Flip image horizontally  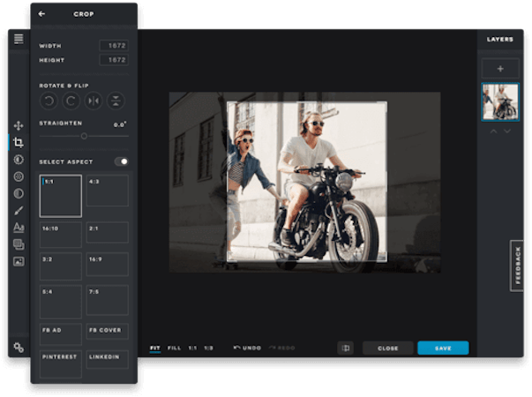point(94,101)
